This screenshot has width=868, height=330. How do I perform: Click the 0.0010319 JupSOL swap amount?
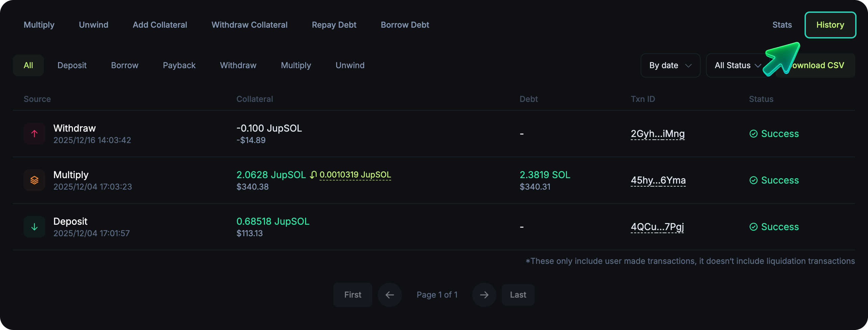355,175
